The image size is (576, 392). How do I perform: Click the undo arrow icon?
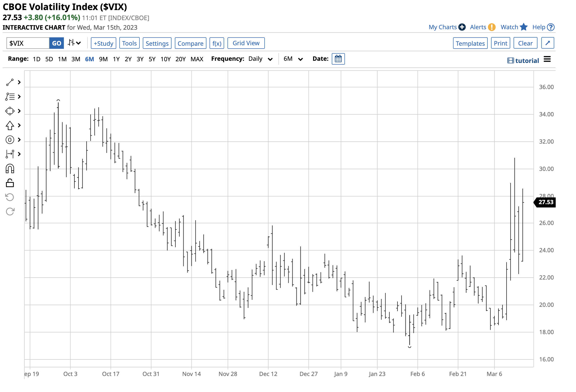coord(10,198)
